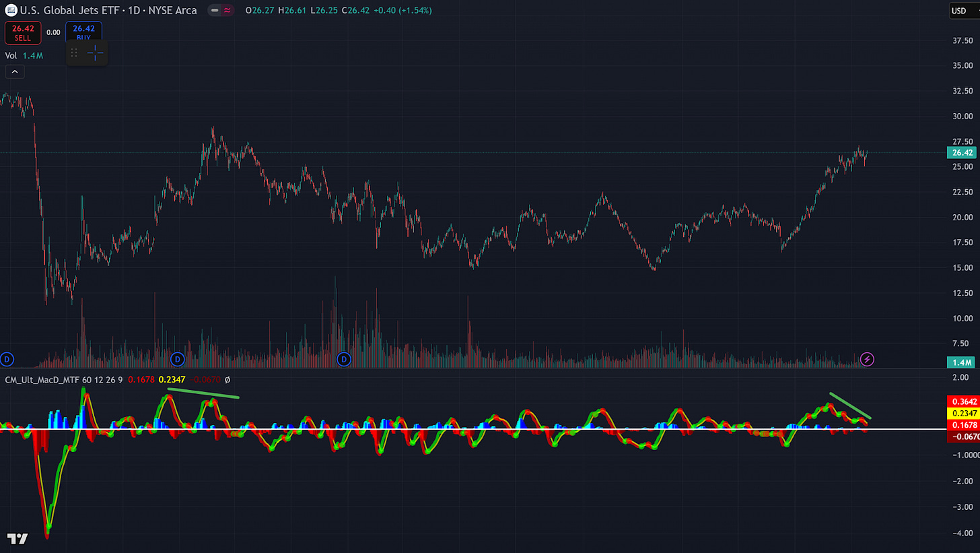
Task: Click the 1D interval in the chart title
Action: coord(131,10)
